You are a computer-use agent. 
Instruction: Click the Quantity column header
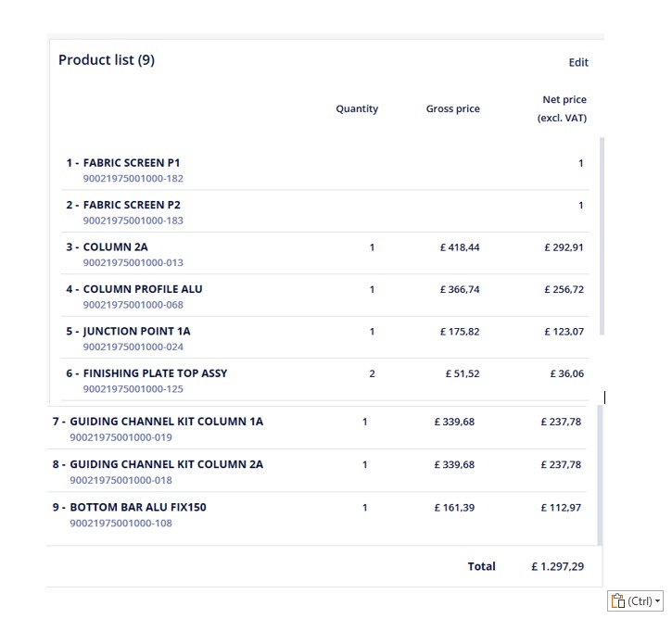[357, 109]
